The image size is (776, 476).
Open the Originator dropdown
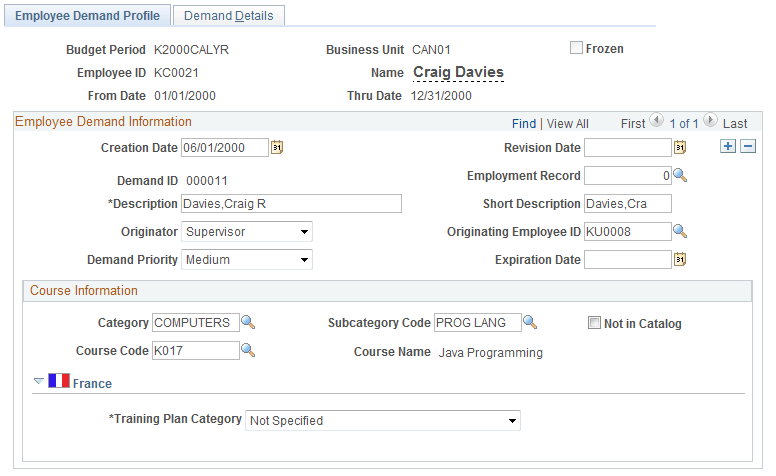pyautogui.click(x=247, y=232)
